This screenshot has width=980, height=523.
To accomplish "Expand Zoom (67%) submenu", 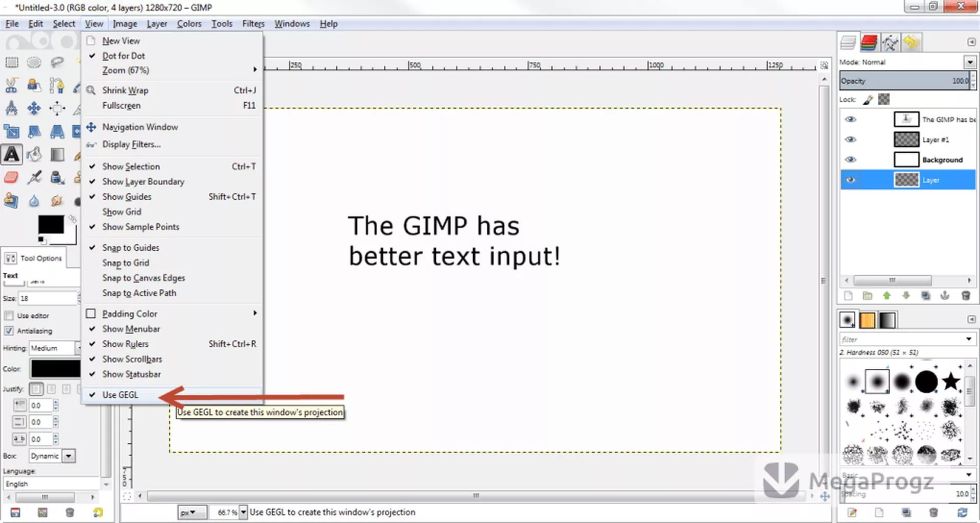I will coord(172,70).
